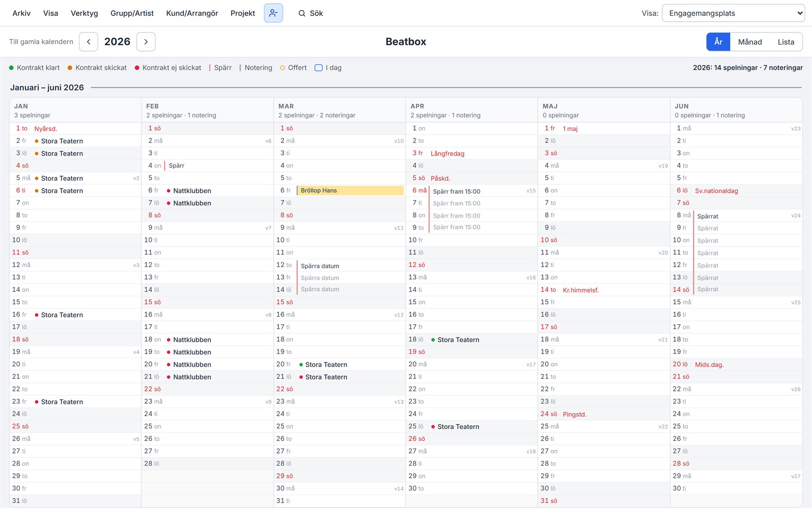Image resolution: width=812 pixels, height=508 pixels.
Task: Switch to the Lista view tab
Action: click(786, 42)
